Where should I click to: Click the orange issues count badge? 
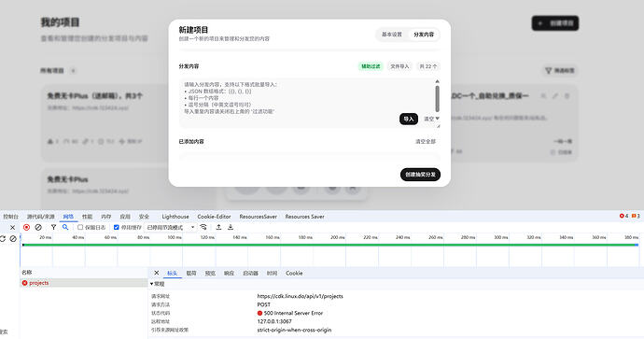(x=636, y=216)
